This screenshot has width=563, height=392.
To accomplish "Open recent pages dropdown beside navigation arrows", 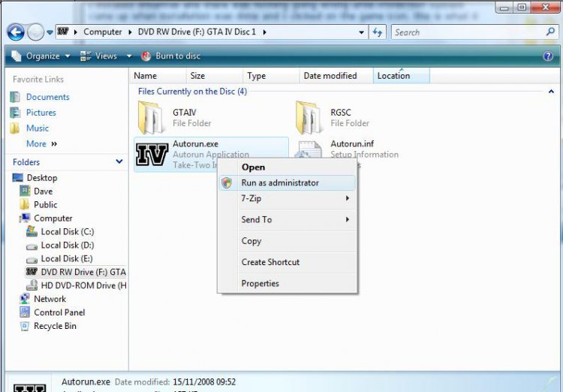I will click(x=50, y=32).
